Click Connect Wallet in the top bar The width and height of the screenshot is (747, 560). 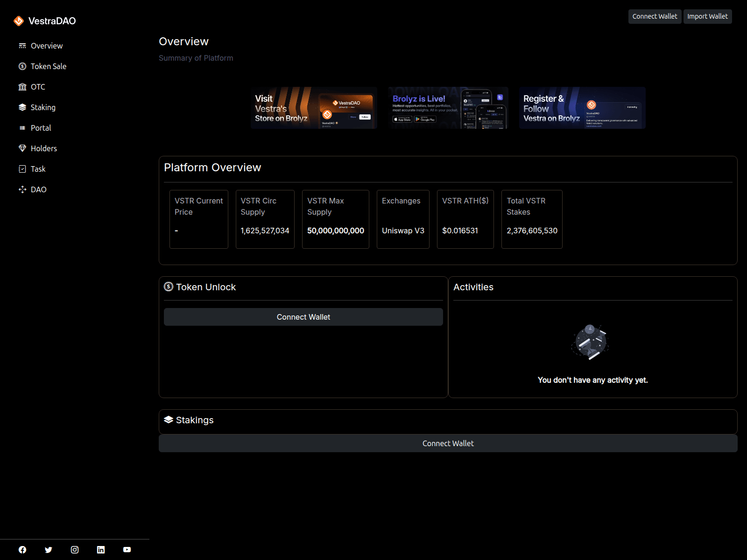point(655,16)
